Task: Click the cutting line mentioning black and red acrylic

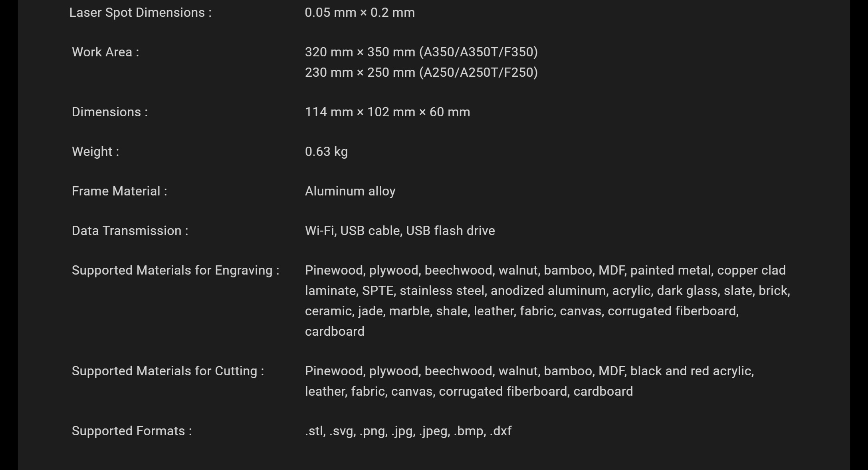Action: click(x=529, y=371)
